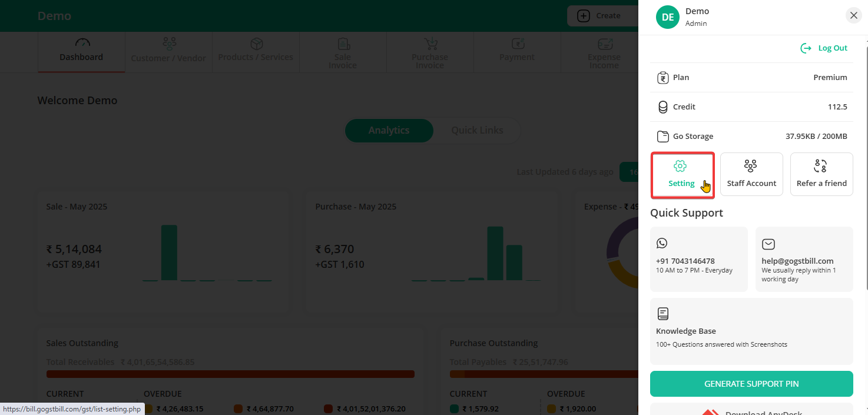Switch to the Quick Links toggle

tap(477, 130)
